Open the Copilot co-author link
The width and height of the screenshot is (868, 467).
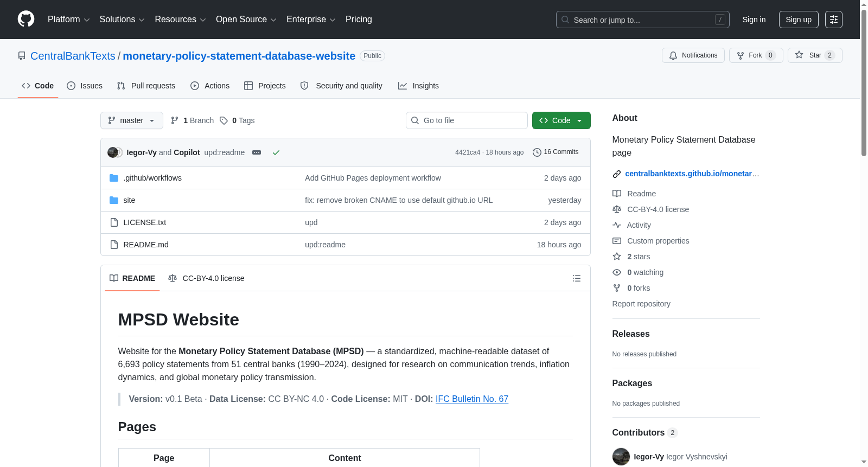[x=187, y=152]
